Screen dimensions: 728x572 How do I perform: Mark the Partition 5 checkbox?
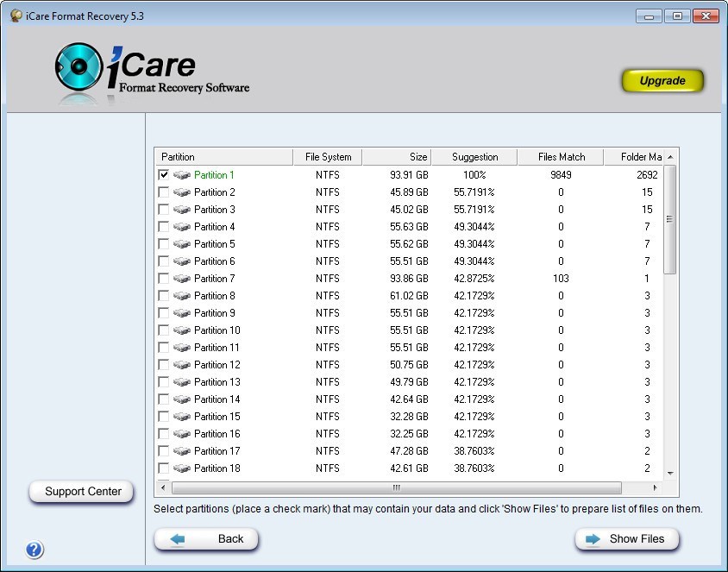[163, 244]
